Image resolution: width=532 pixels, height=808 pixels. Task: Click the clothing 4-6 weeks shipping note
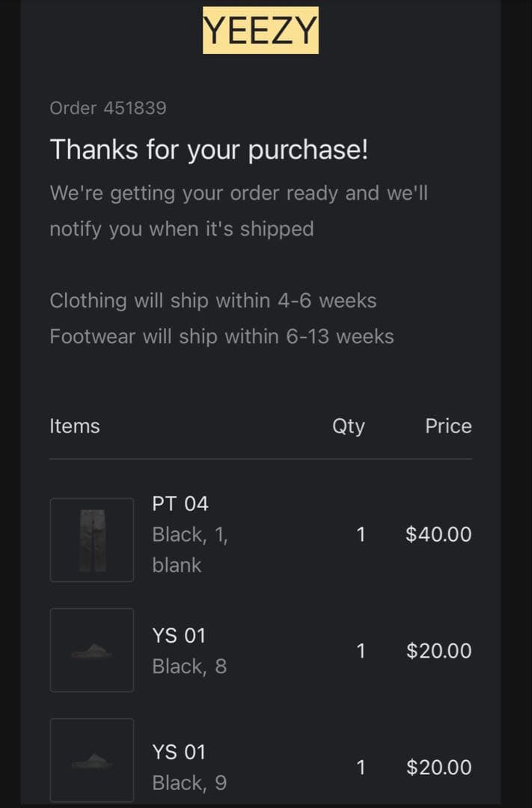point(213,301)
